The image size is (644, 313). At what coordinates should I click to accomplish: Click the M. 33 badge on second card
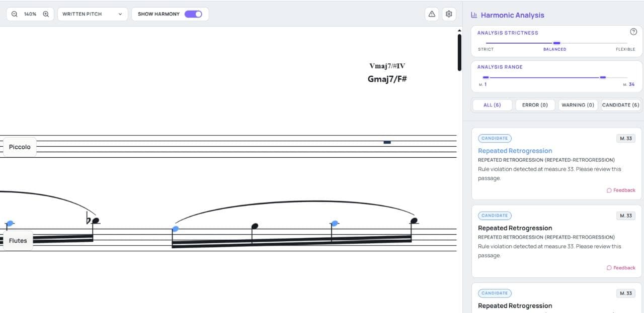(626, 216)
